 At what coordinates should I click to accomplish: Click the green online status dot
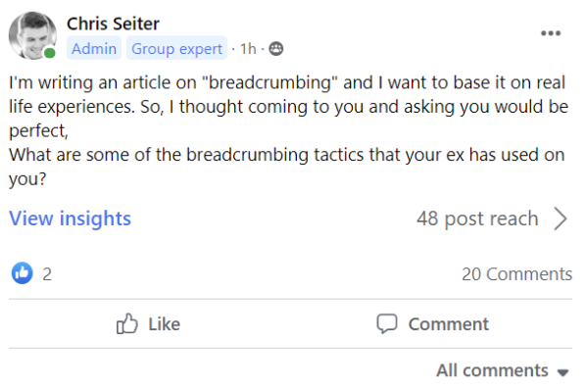tap(50, 53)
